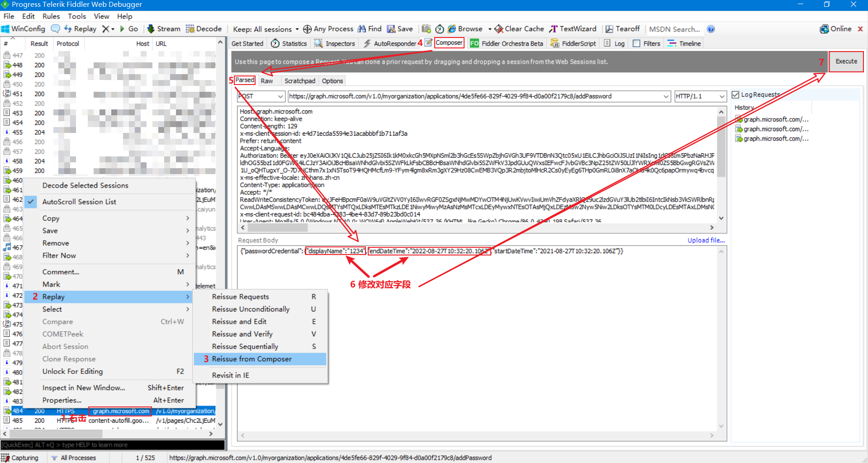Open Keep: All sessions dropdown
The width and height of the screenshot is (868, 463).
(266, 29)
